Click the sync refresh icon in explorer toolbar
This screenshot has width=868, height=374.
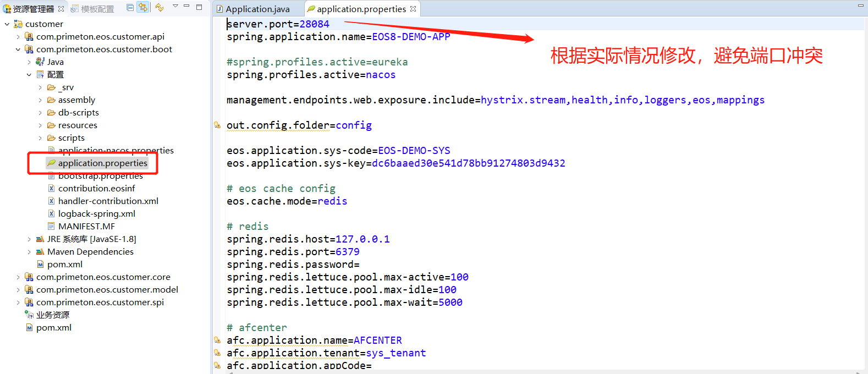[x=160, y=8]
